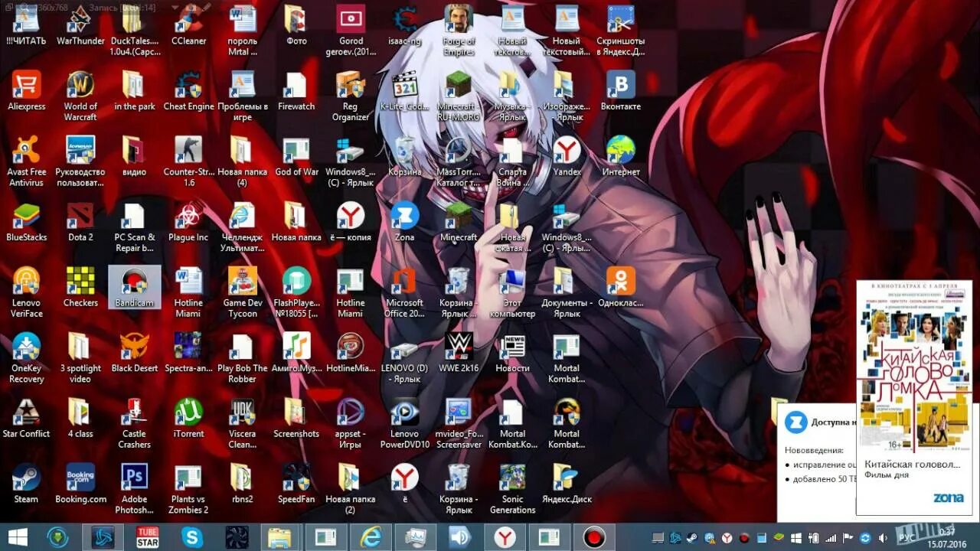Open the Фото folder
The width and height of the screenshot is (980, 551).
[296, 26]
